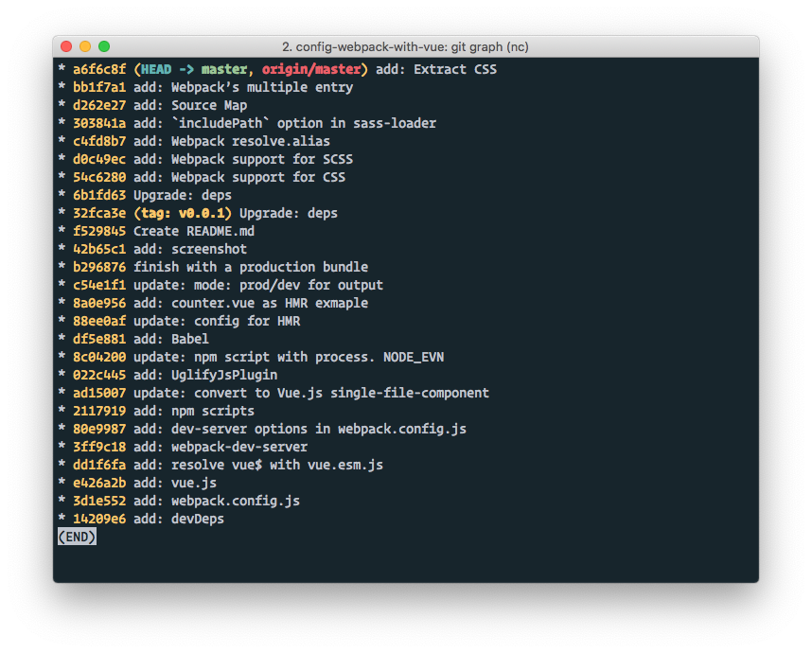
Task: Select commit hash 88ee0af
Action: click(99, 321)
